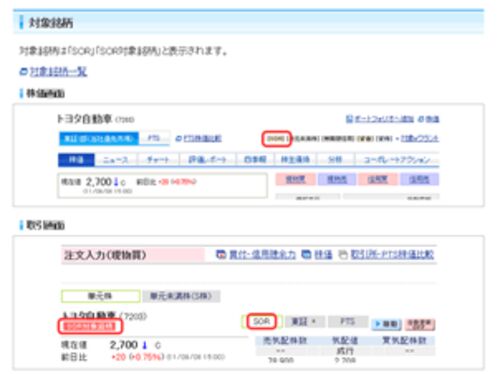Click the pink 現物買 button
Image resolution: width=500 pixels, height=374 pixels.
[x=296, y=179]
